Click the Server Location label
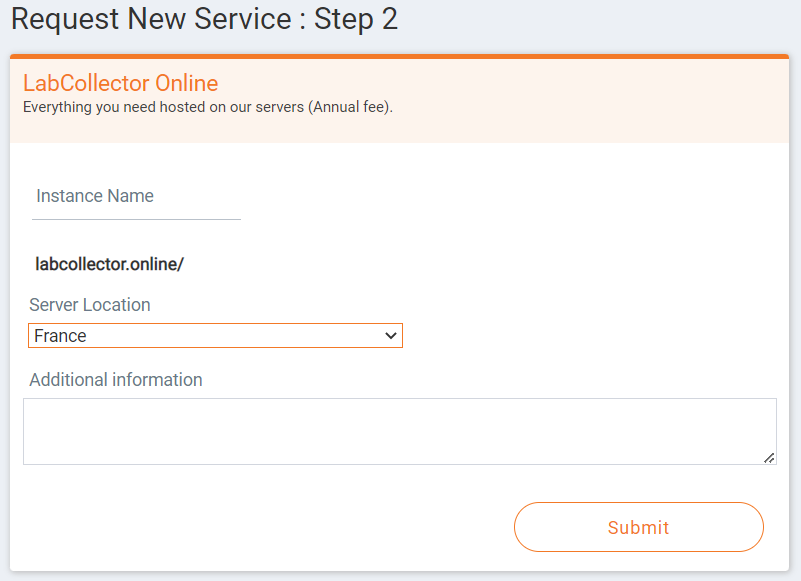 click(x=90, y=305)
